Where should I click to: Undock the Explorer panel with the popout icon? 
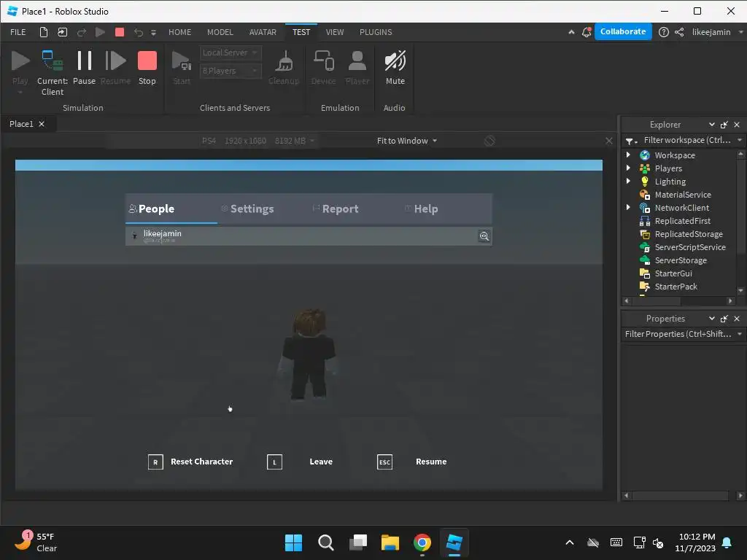pos(724,125)
